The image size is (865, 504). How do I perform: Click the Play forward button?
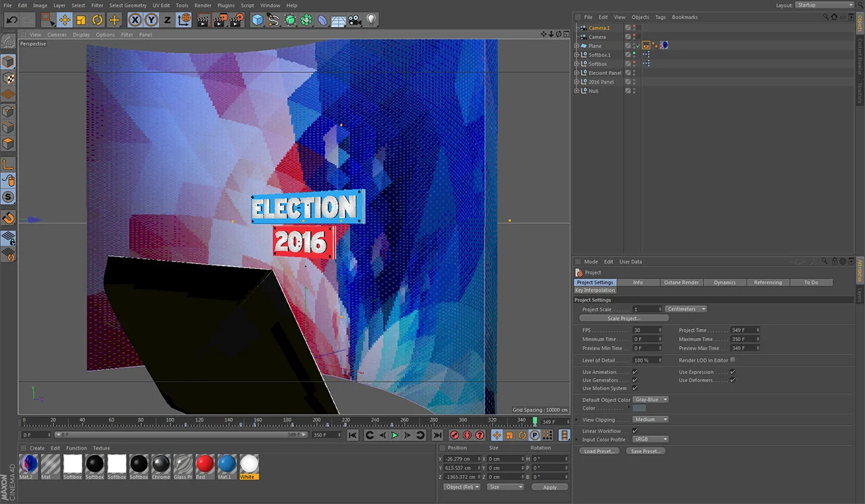[x=395, y=435]
